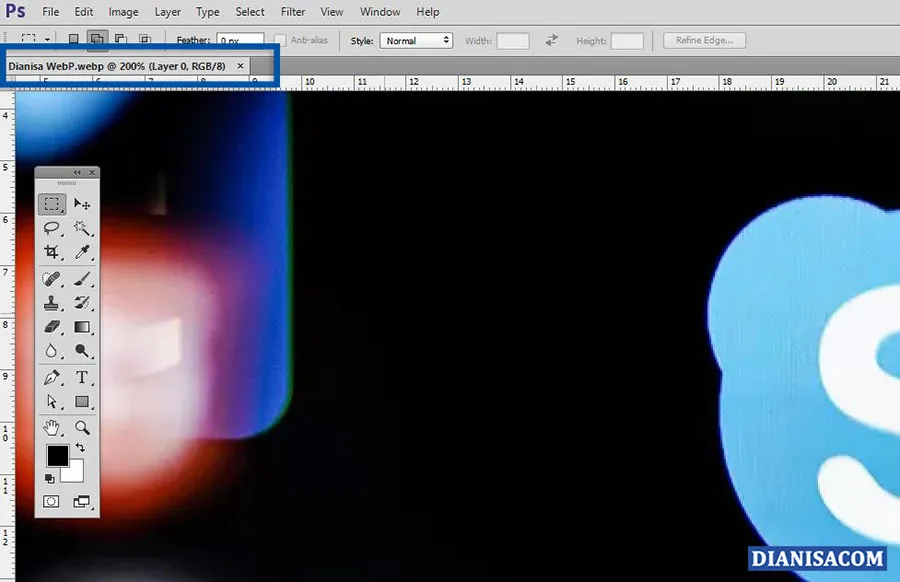Open the Style dropdown showing Normal
Viewport: 900px width, 582px height.
[x=416, y=40]
